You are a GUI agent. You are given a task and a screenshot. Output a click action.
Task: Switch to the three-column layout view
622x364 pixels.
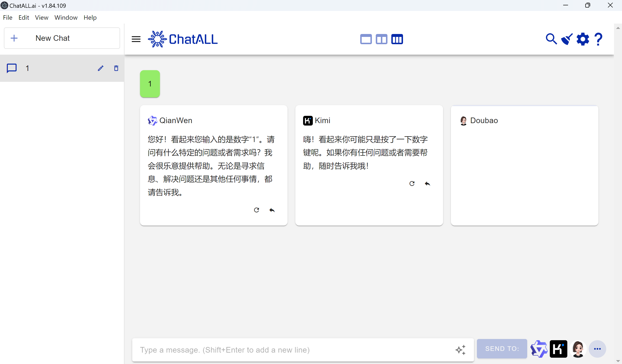(397, 39)
